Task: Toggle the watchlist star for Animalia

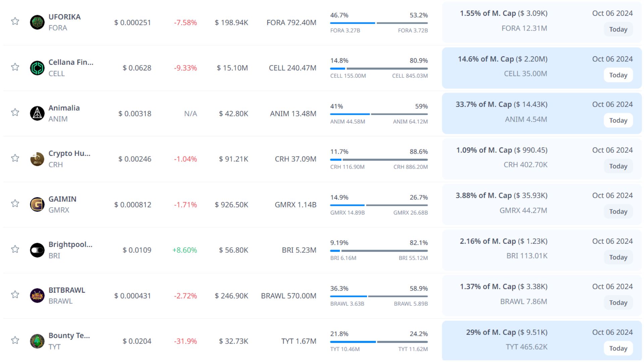Action: (15, 112)
